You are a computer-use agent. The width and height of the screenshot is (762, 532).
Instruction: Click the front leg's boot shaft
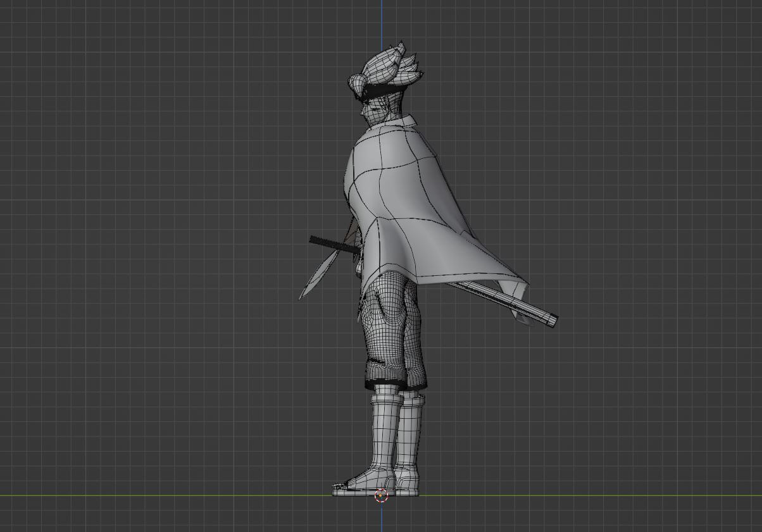pos(384,430)
